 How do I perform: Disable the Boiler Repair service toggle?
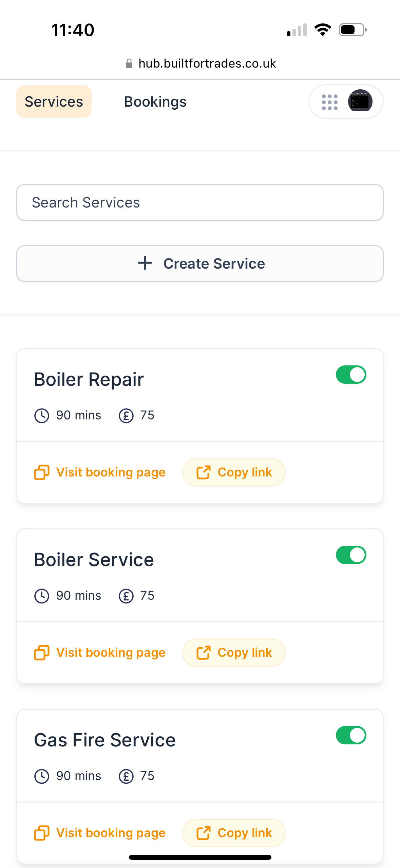coord(351,375)
